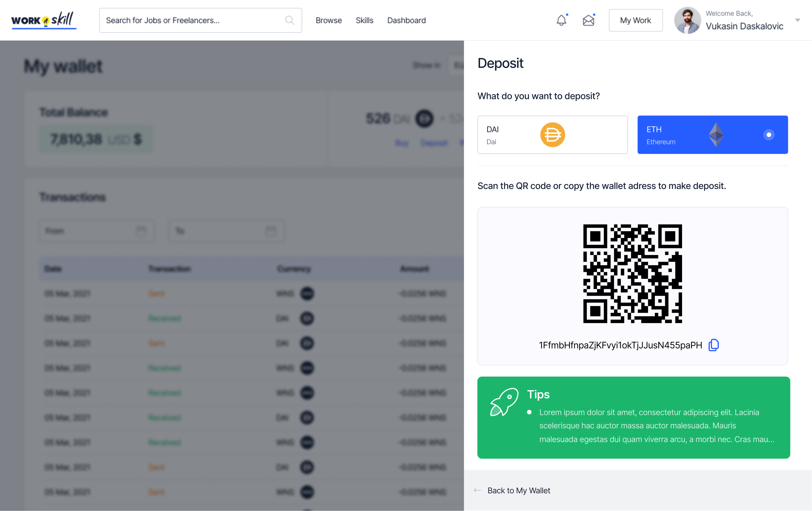Click the user profile avatar
This screenshot has width=812, height=511.
(687, 20)
